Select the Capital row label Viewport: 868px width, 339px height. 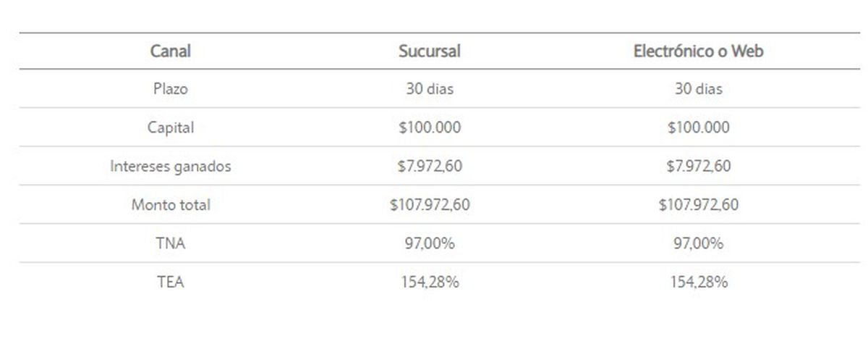(x=171, y=127)
